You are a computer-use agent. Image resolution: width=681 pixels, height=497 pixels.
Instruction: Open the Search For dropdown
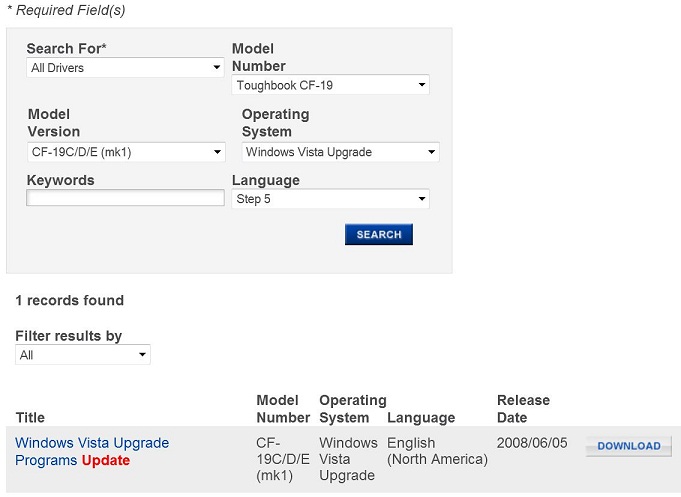pyautogui.click(x=125, y=68)
